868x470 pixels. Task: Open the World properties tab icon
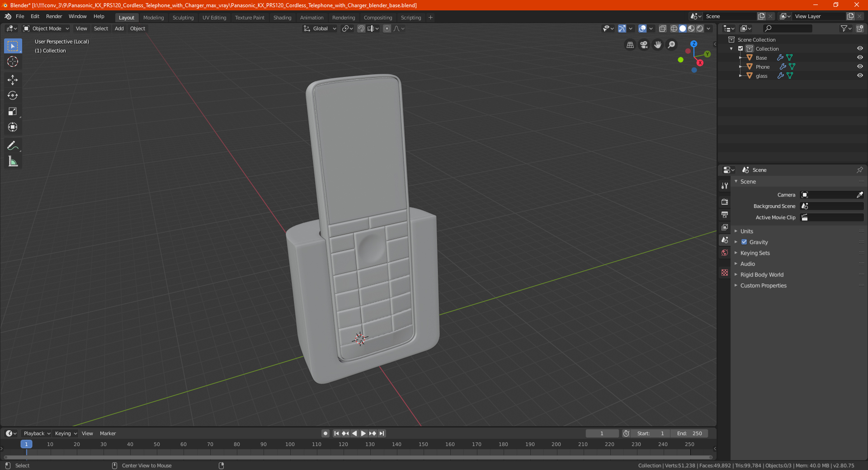click(725, 253)
